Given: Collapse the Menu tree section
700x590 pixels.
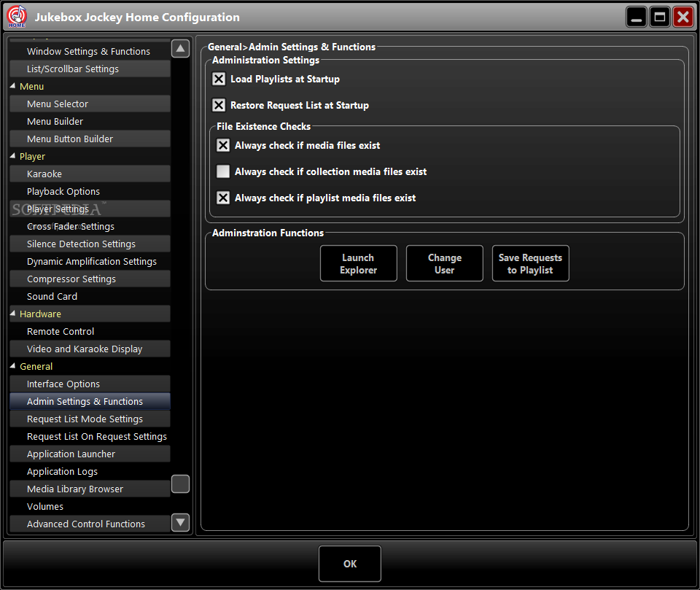Looking at the screenshot, I should point(12,86).
